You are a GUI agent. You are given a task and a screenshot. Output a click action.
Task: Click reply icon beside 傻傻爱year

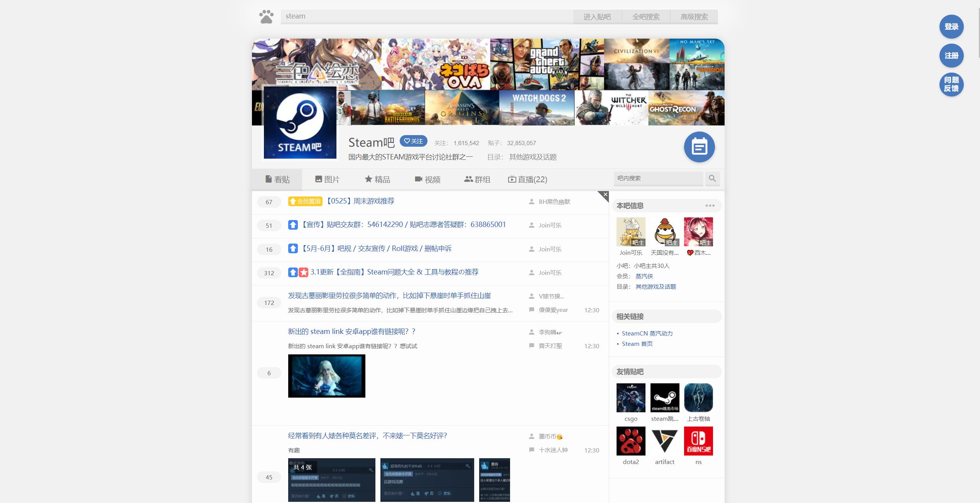(x=531, y=310)
